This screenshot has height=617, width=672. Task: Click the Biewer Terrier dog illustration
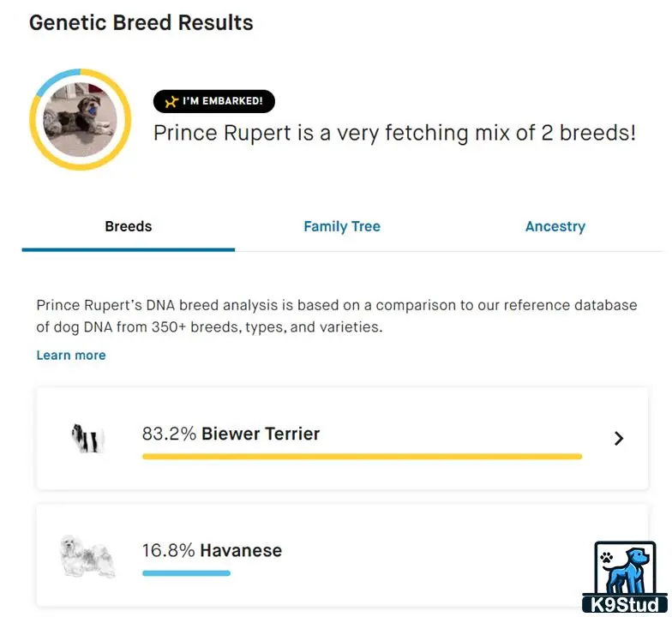tap(87, 438)
